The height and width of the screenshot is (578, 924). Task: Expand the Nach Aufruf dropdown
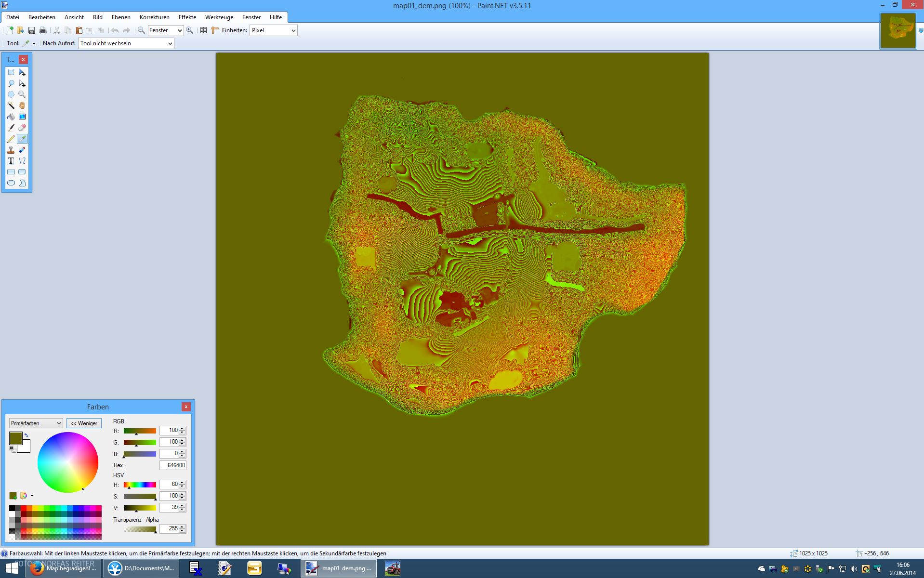point(126,43)
